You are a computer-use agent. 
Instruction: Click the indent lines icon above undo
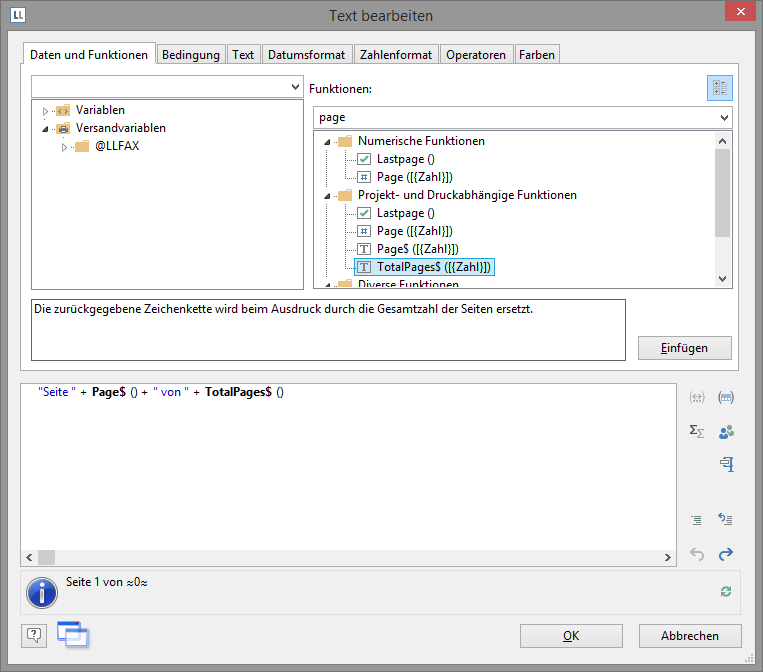click(x=697, y=520)
